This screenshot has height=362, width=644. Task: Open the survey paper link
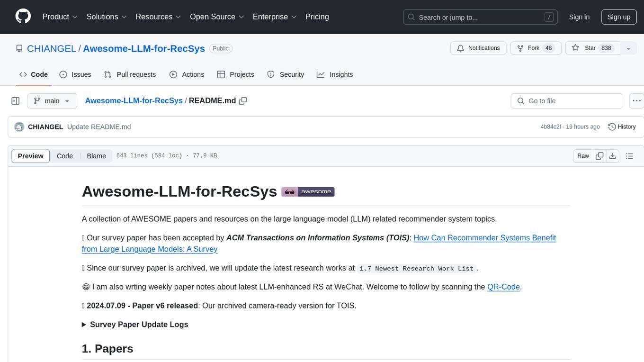(319, 244)
